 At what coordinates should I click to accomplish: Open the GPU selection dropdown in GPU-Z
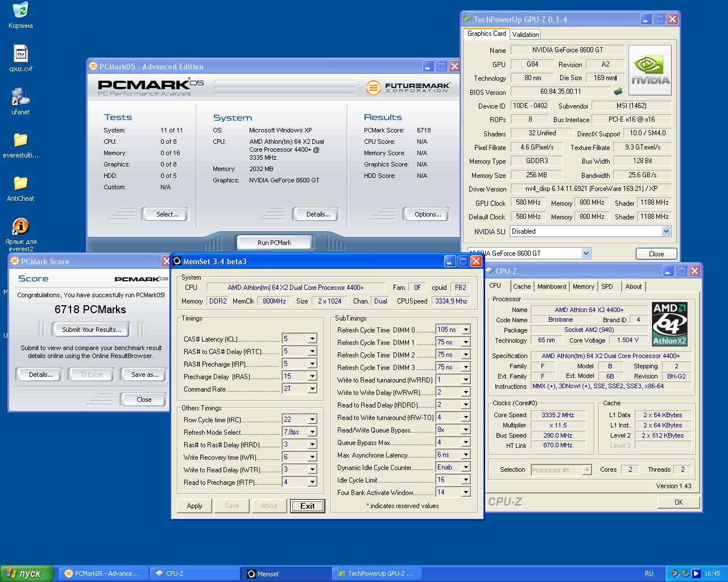(x=586, y=253)
